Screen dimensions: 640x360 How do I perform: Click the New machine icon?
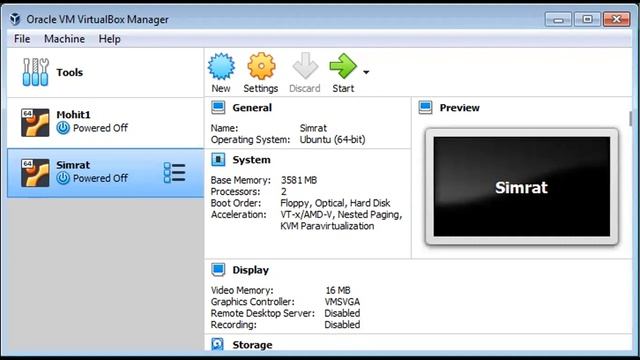coord(221,67)
